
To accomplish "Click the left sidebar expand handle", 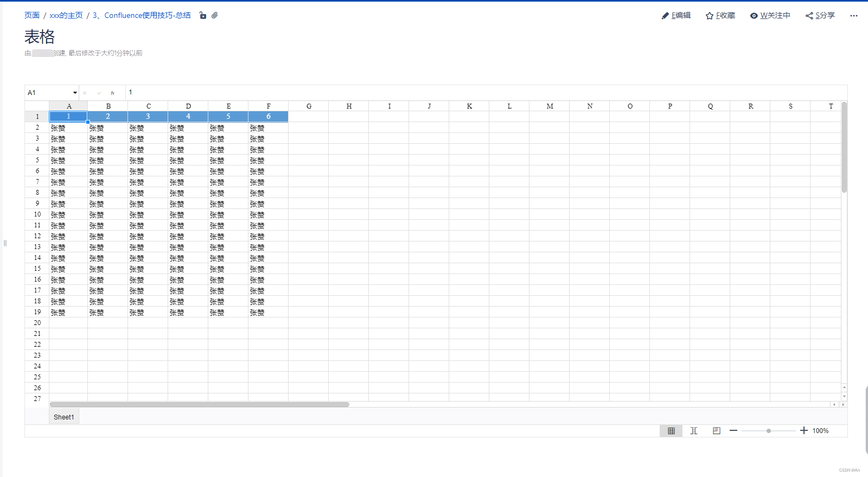I will 5,243.
